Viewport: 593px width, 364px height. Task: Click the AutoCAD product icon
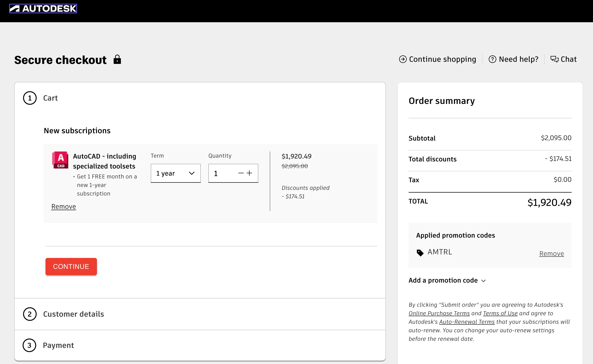click(x=60, y=160)
